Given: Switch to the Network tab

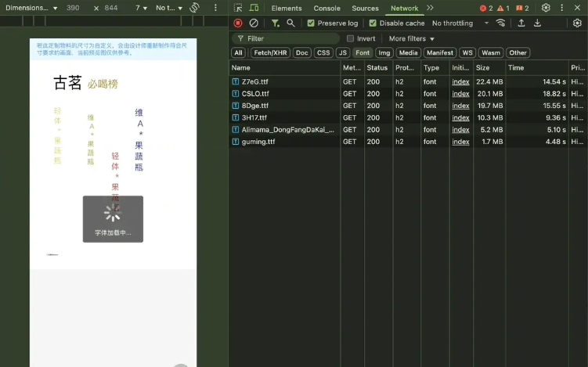Looking at the screenshot, I should click(404, 9).
